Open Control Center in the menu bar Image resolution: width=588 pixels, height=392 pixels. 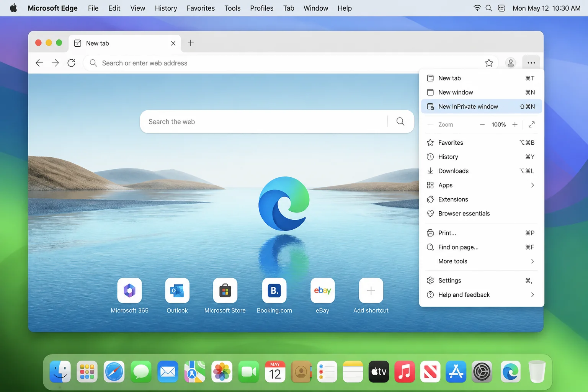click(501, 8)
